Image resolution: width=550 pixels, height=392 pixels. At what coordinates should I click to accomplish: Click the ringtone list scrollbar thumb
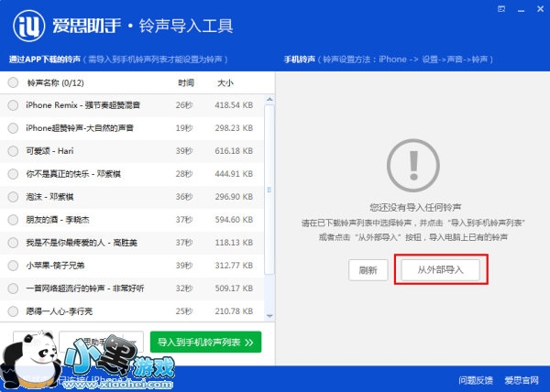(x=269, y=190)
